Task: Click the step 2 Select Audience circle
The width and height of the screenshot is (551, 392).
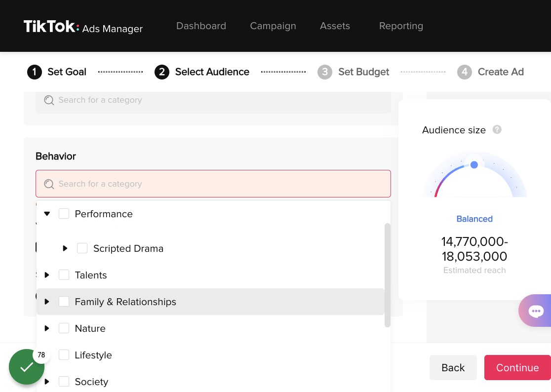Action: click(x=162, y=72)
